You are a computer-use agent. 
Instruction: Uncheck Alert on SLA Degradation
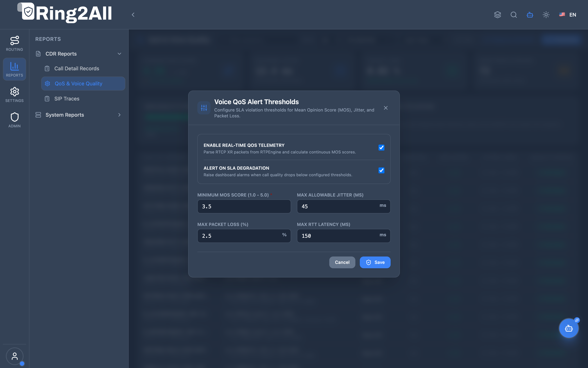381,170
